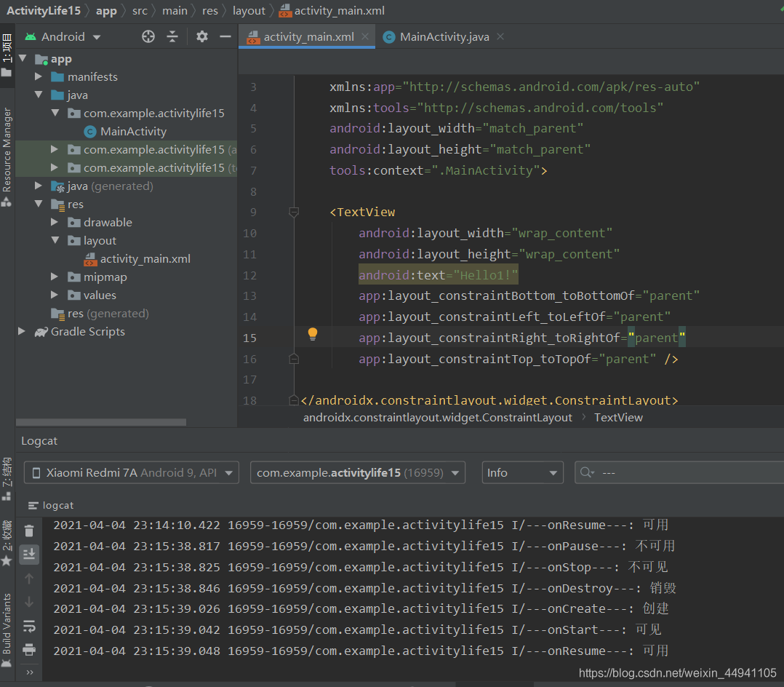Click the main breadcrumb
The height and width of the screenshot is (687, 784).
[175, 10]
